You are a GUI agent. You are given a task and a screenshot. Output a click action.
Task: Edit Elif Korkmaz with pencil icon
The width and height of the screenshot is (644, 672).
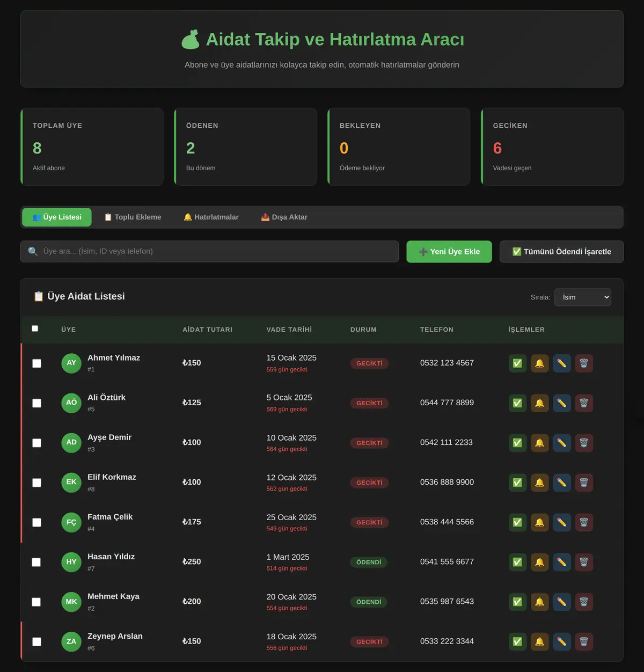pos(561,483)
